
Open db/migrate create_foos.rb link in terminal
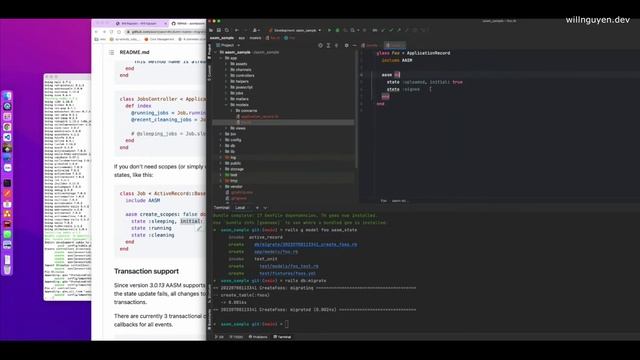[305, 244]
